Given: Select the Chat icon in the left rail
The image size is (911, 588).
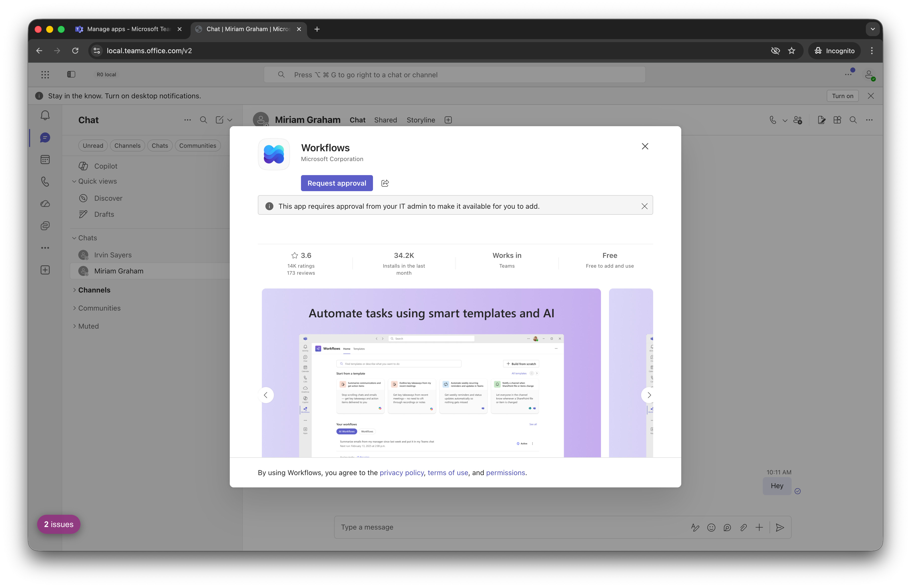Looking at the screenshot, I should point(45,137).
